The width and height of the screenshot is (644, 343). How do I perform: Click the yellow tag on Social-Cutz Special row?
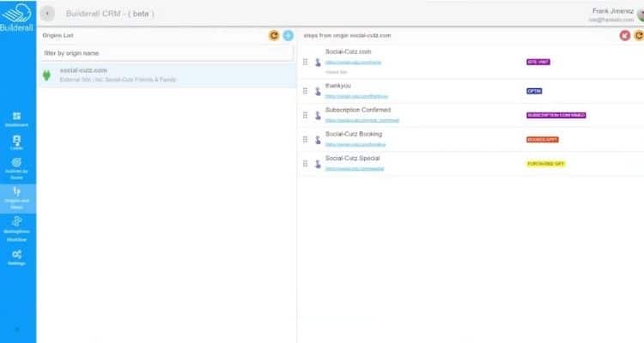(x=546, y=164)
